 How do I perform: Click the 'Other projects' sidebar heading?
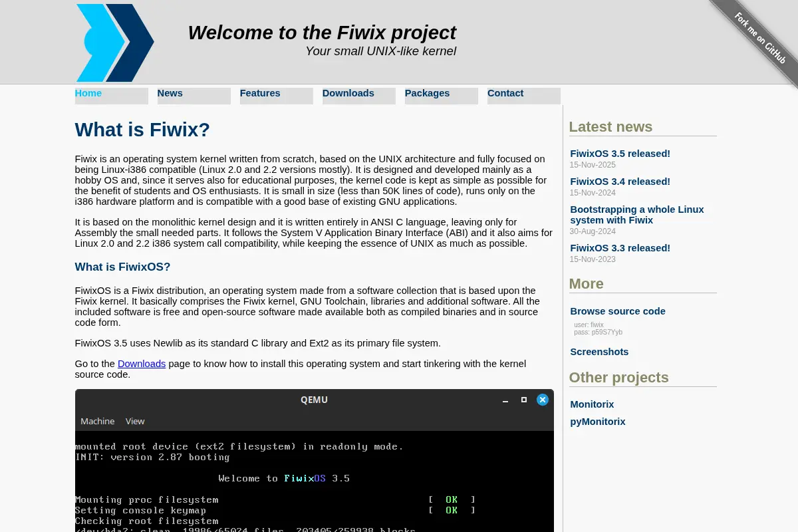(x=618, y=378)
